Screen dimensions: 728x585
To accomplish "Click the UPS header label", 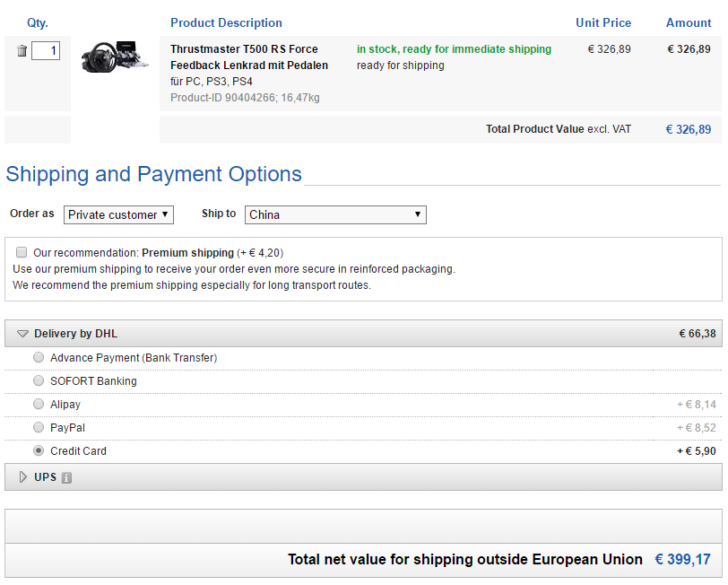I will [x=45, y=477].
